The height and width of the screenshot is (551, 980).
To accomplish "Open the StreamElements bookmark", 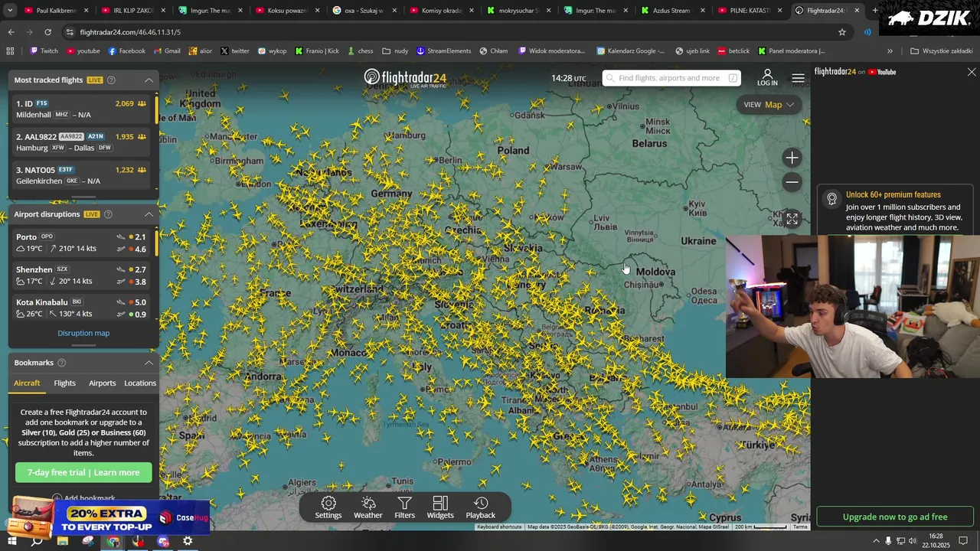I will click(443, 51).
